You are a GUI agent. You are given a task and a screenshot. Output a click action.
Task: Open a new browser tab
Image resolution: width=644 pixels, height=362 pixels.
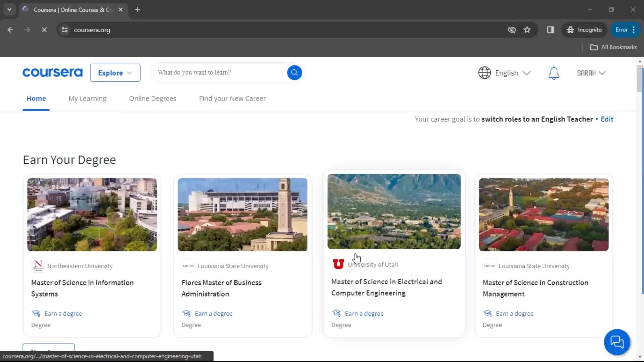coord(138,10)
